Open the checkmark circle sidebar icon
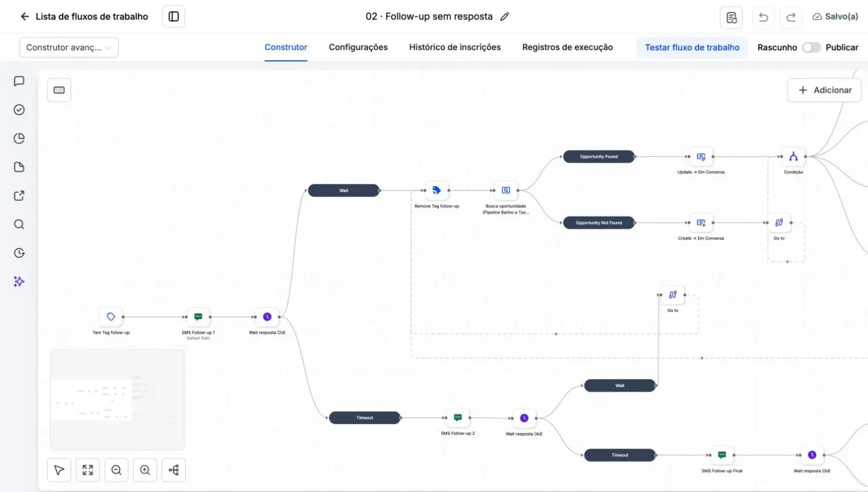 [19, 110]
